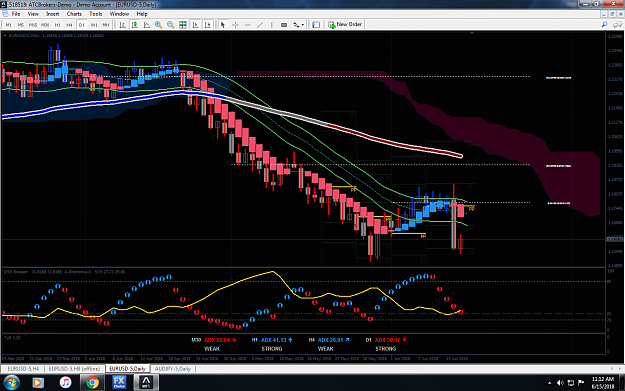Click the volume speaker tray icon
Image resolution: width=625 pixels, height=391 pixels.
click(560, 383)
